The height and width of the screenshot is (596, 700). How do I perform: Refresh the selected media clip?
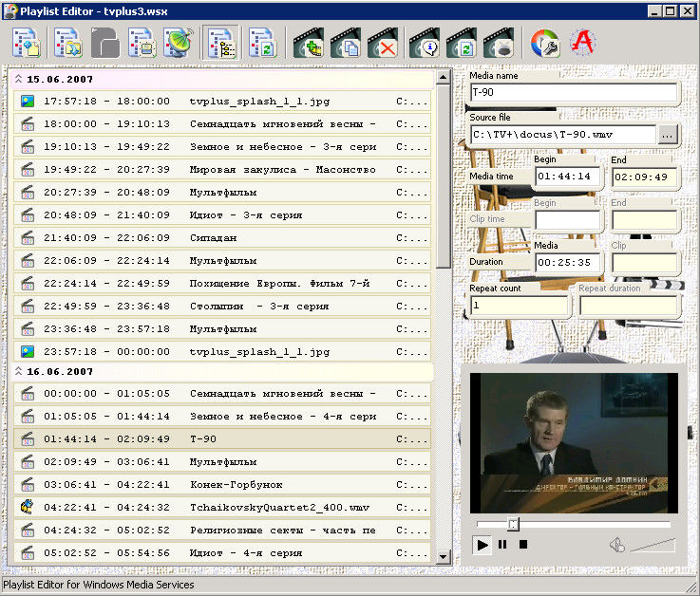[x=462, y=43]
